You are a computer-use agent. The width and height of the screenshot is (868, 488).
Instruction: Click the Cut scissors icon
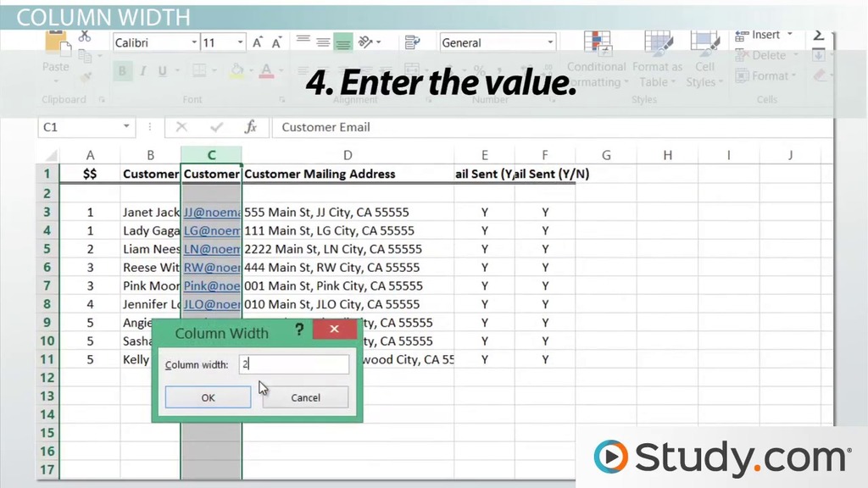tap(84, 37)
